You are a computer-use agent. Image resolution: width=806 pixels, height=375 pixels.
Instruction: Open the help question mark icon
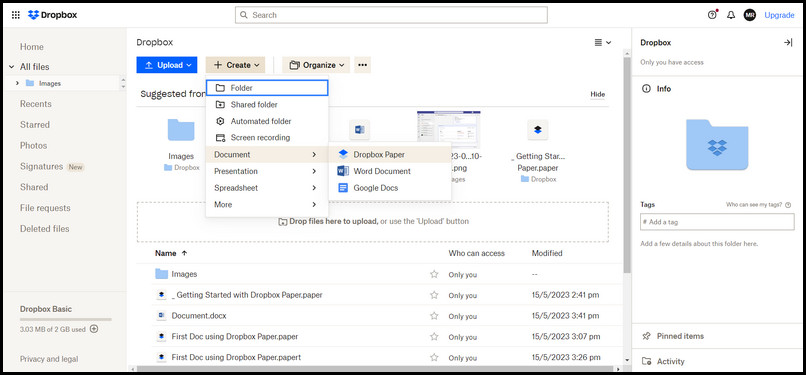click(712, 15)
